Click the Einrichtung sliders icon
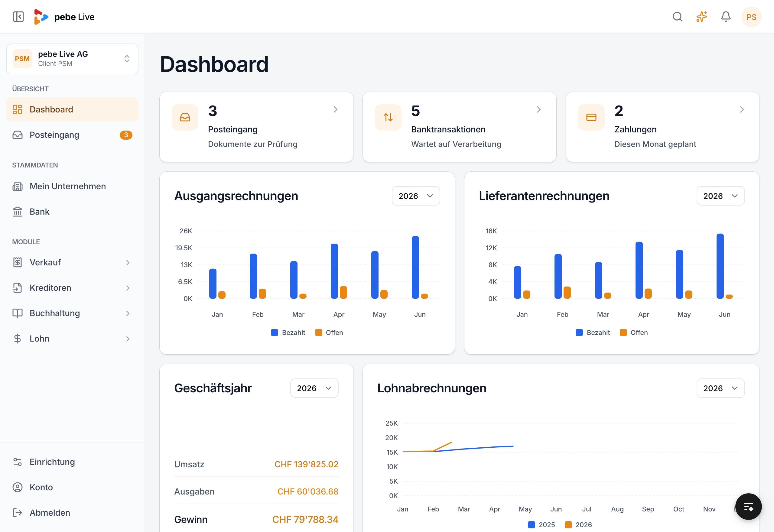774x532 pixels. pos(17,462)
